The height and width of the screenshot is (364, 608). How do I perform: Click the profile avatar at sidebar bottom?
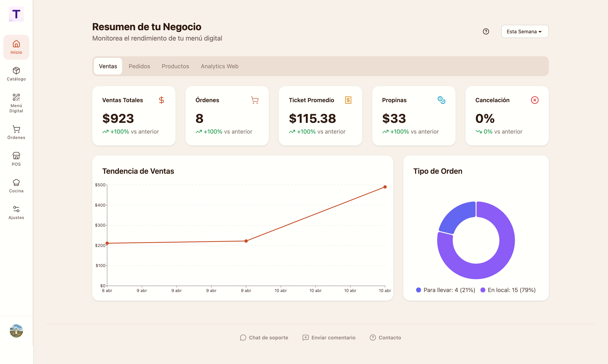click(x=16, y=331)
